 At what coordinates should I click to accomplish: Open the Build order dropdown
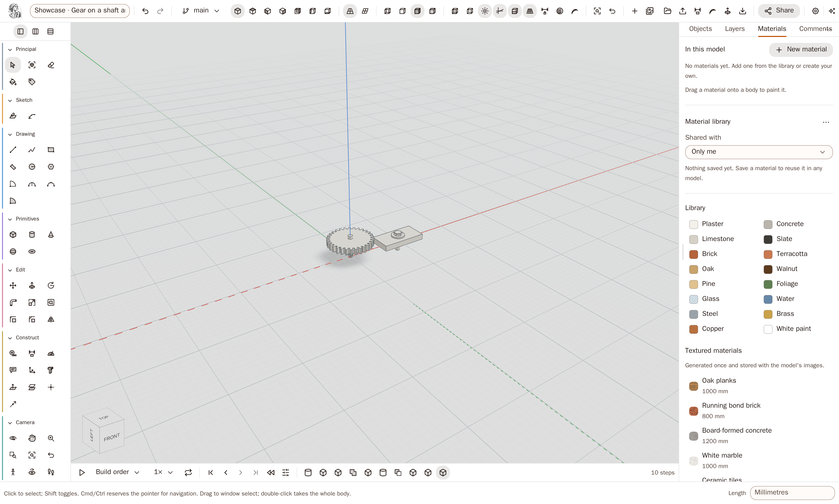[118, 472]
